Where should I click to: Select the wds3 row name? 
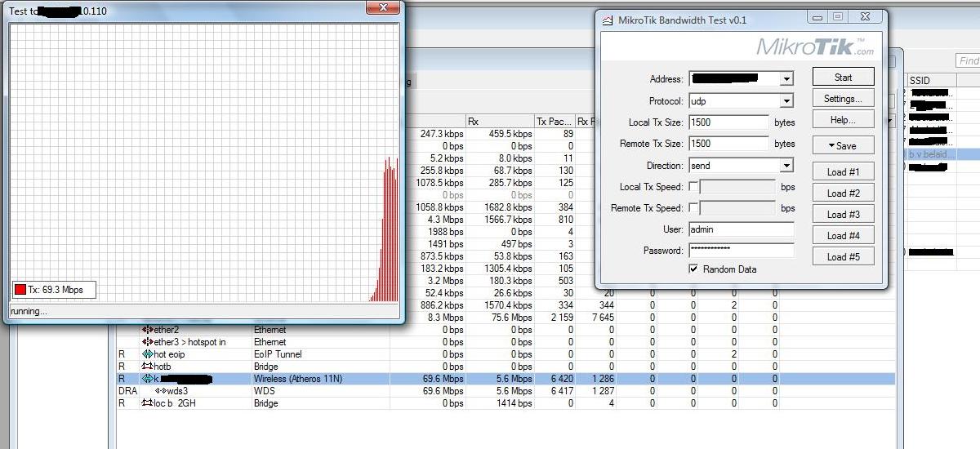[178, 391]
